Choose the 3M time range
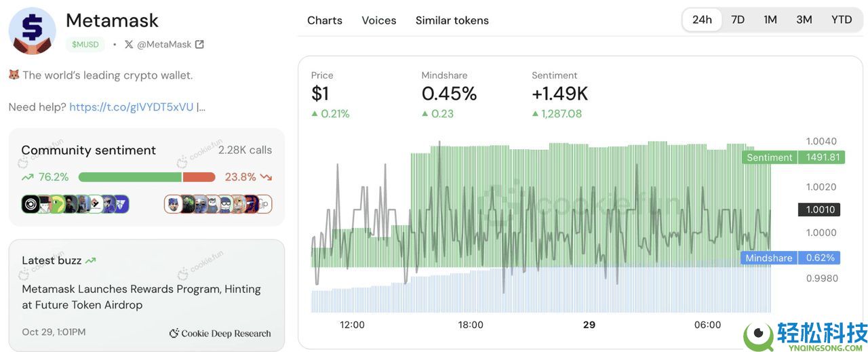The width and height of the screenshot is (868, 352). pyautogui.click(x=804, y=20)
